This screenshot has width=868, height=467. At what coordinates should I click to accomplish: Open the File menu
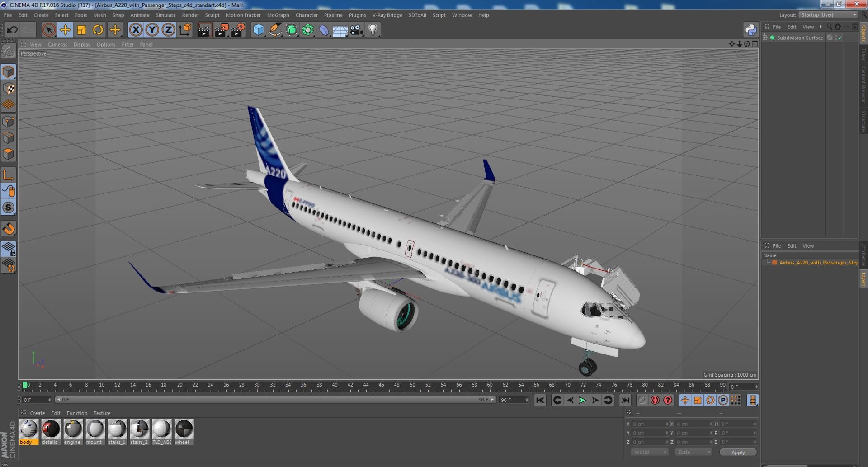pos(8,15)
